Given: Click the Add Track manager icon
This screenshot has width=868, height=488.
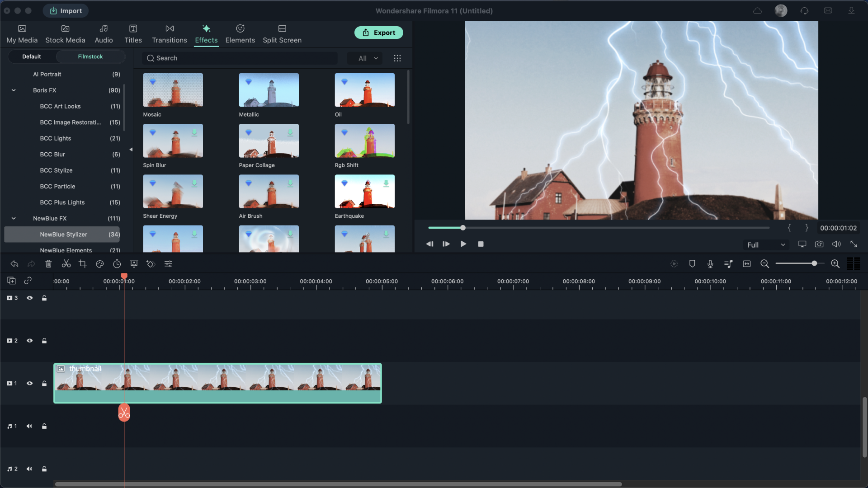Looking at the screenshot, I should pyautogui.click(x=12, y=281).
